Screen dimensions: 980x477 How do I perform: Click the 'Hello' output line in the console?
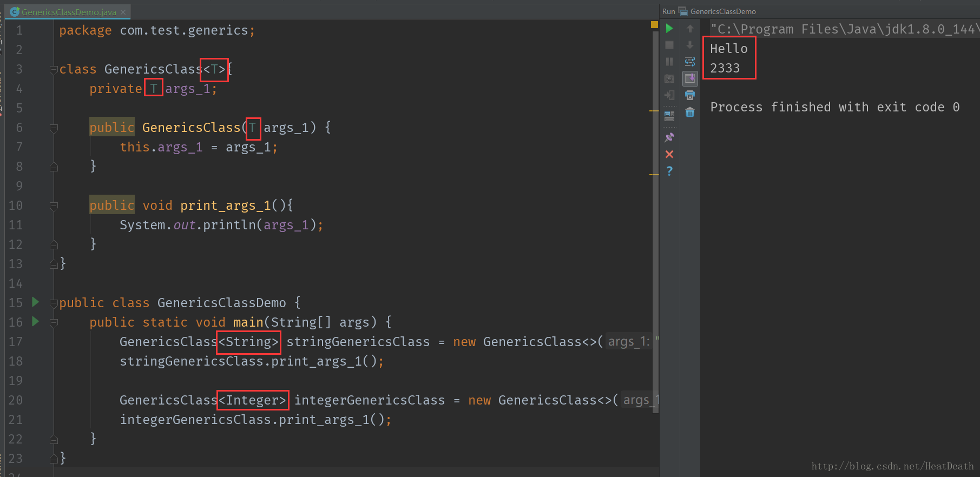click(x=728, y=49)
